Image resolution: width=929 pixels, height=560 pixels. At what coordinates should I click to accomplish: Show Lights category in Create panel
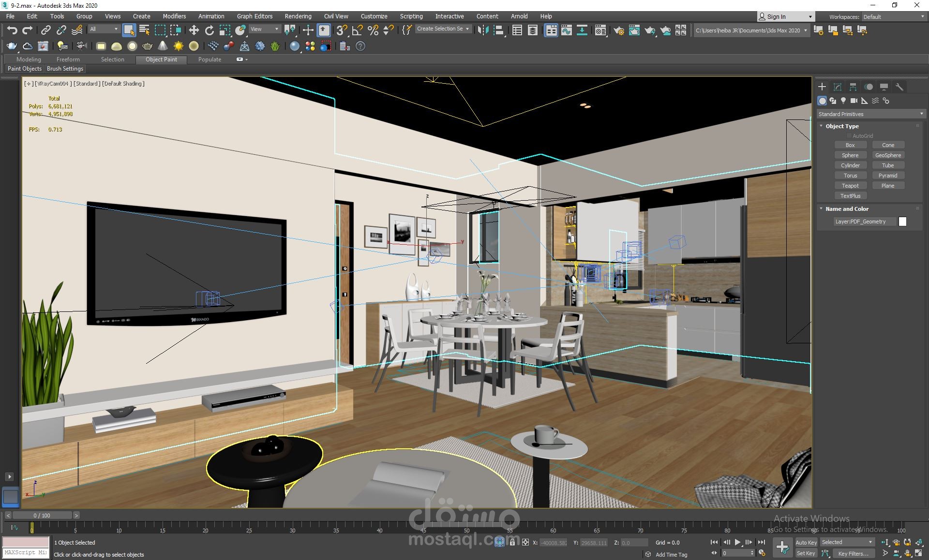click(843, 101)
